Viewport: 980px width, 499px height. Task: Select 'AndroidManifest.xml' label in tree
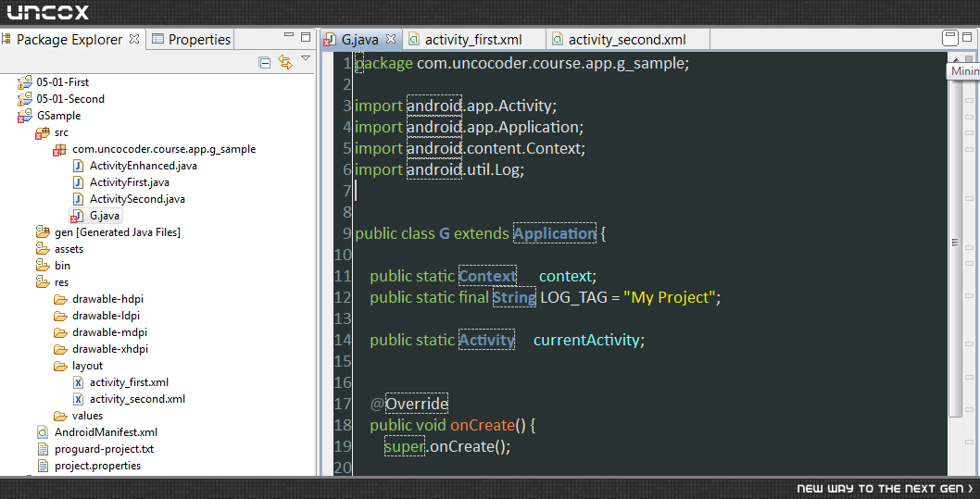[106, 432]
